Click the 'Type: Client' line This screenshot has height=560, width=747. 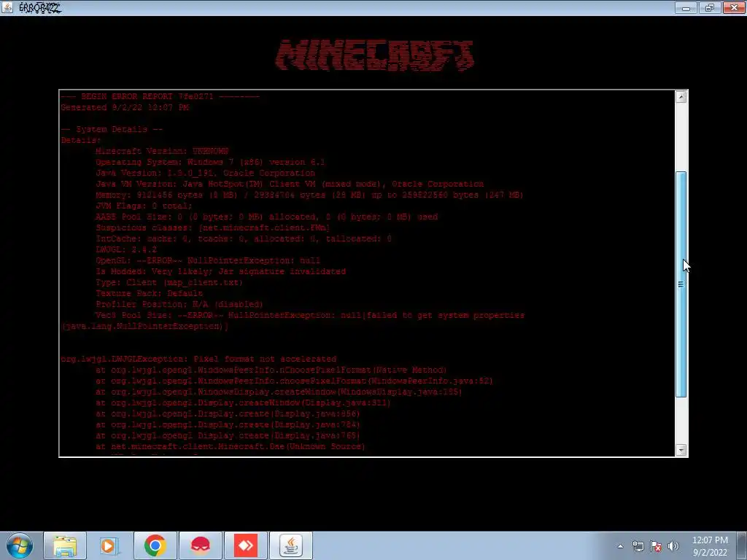169,282
